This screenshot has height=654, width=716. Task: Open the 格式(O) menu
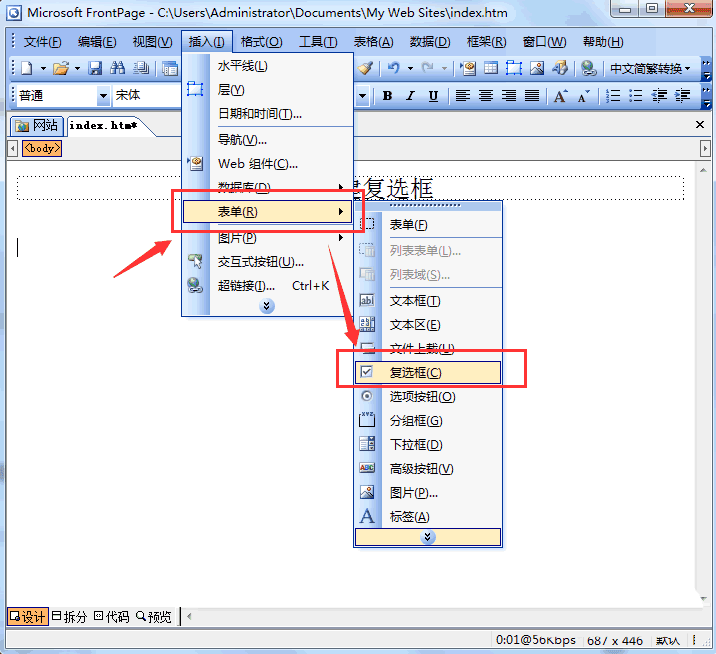[261, 42]
